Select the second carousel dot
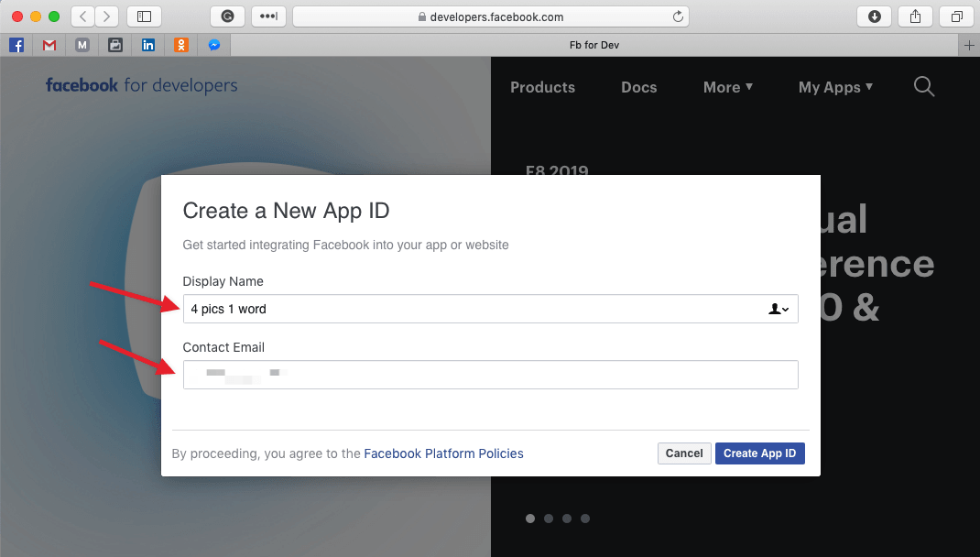The image size is (980, 557). (549, 519)
